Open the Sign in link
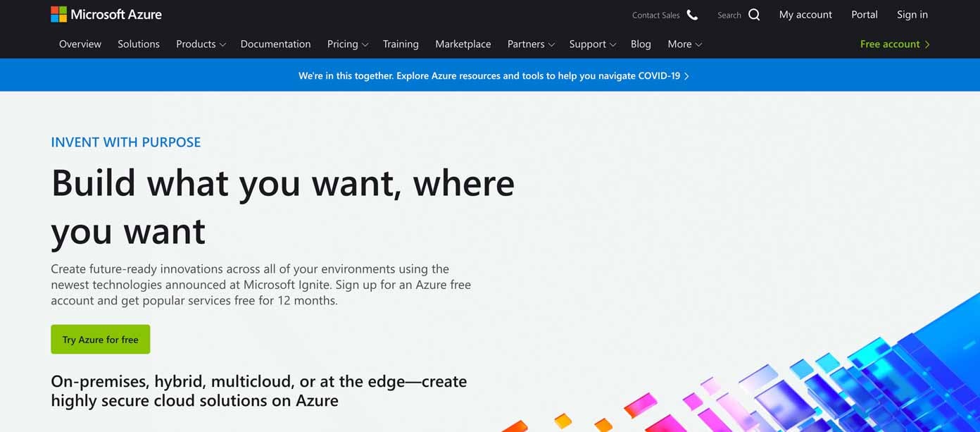 (x=912, y=14)
